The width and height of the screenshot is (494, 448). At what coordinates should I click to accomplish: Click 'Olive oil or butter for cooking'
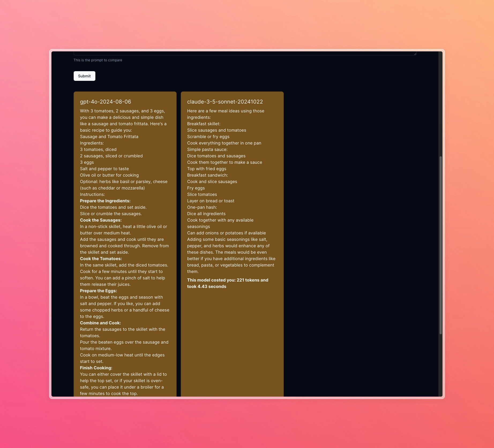click(109, 175)
